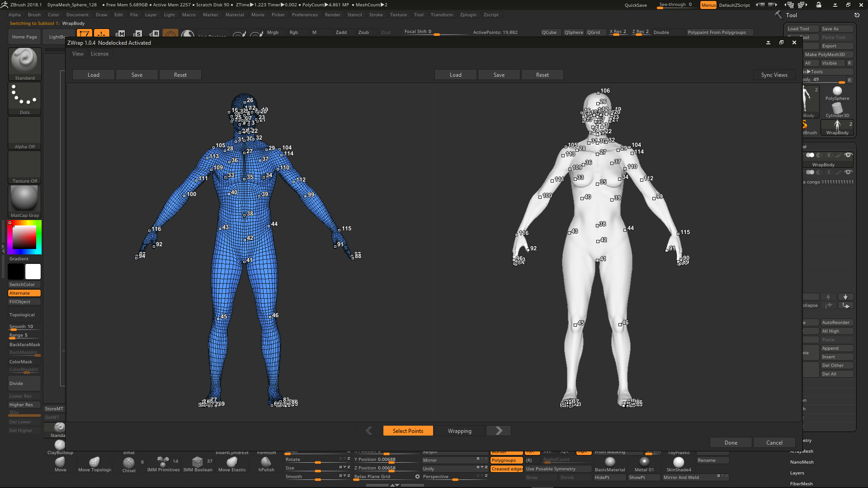868x488 pixels.
Task: Go to previous ZWrap step arrow
Action: click(369, 431)
